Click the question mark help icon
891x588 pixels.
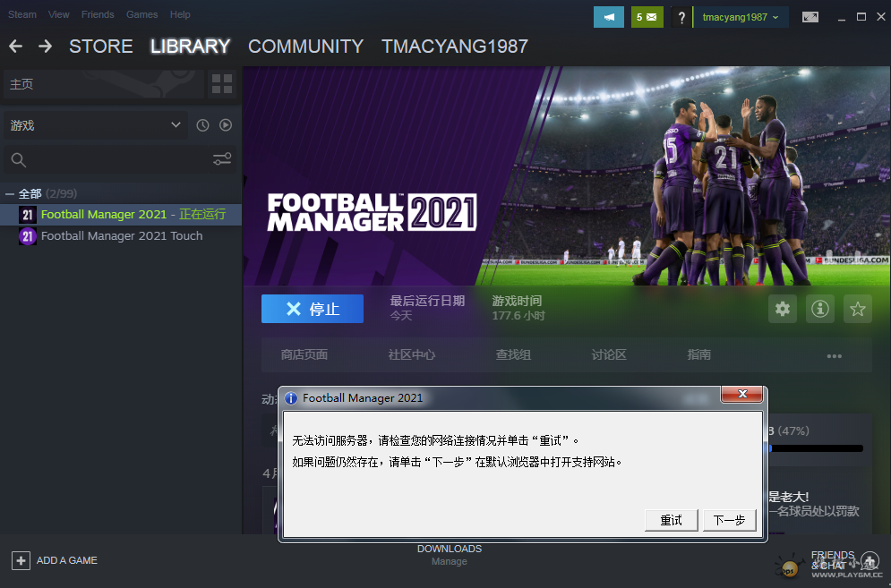pos(681,17)
